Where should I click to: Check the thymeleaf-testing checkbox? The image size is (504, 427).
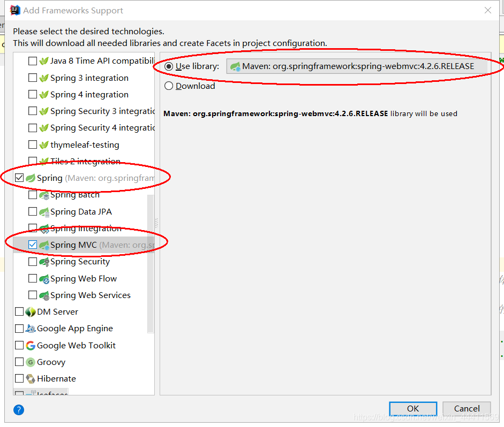click(33, 145)
